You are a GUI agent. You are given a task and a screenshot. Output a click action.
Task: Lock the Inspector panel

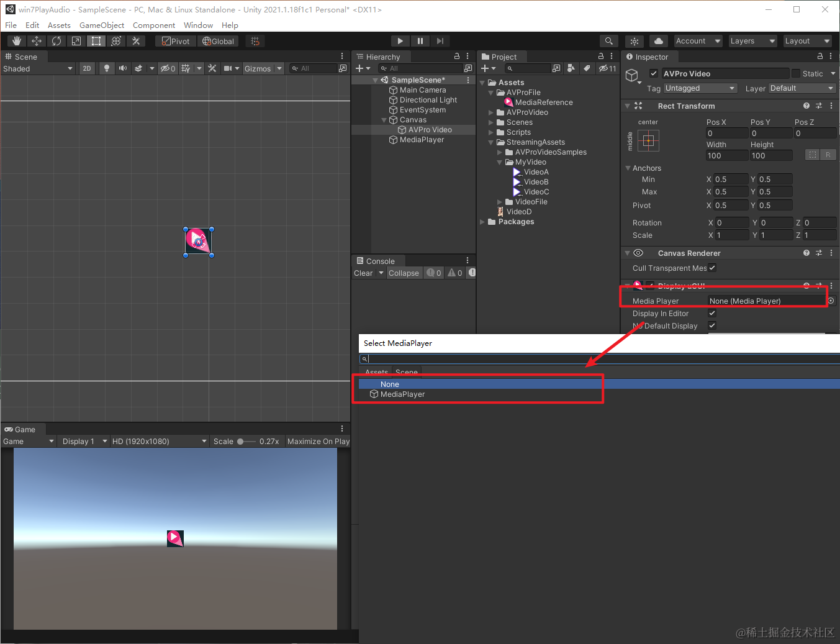[x=820, y=56]
